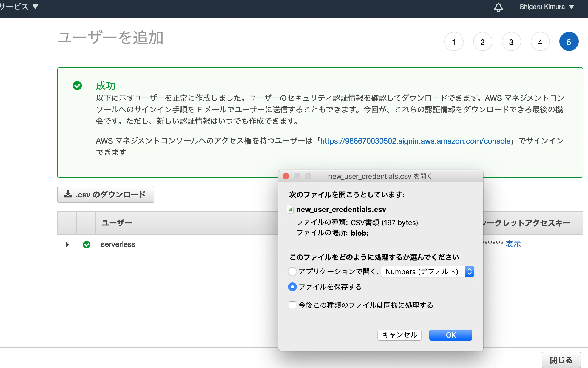The image size is (588, 368).
Task: Open the AWS console sign-in URL link
Action: pos(415,141)
